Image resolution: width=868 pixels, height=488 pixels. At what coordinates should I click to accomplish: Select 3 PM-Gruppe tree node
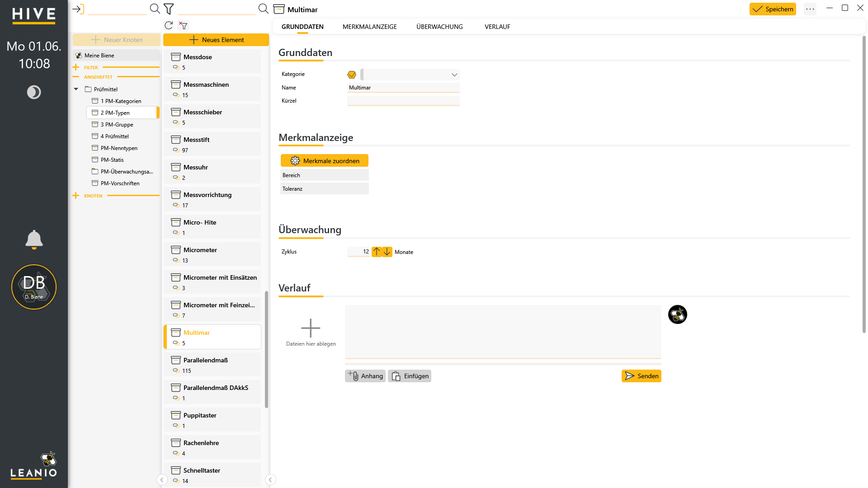(117, 125)
